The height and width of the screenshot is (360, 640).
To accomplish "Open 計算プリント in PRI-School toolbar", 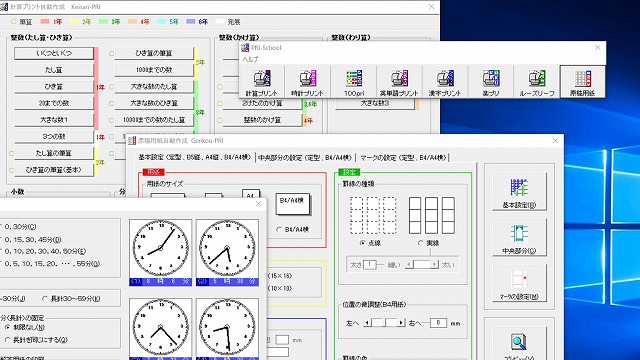I will click(x=262, y=82).
